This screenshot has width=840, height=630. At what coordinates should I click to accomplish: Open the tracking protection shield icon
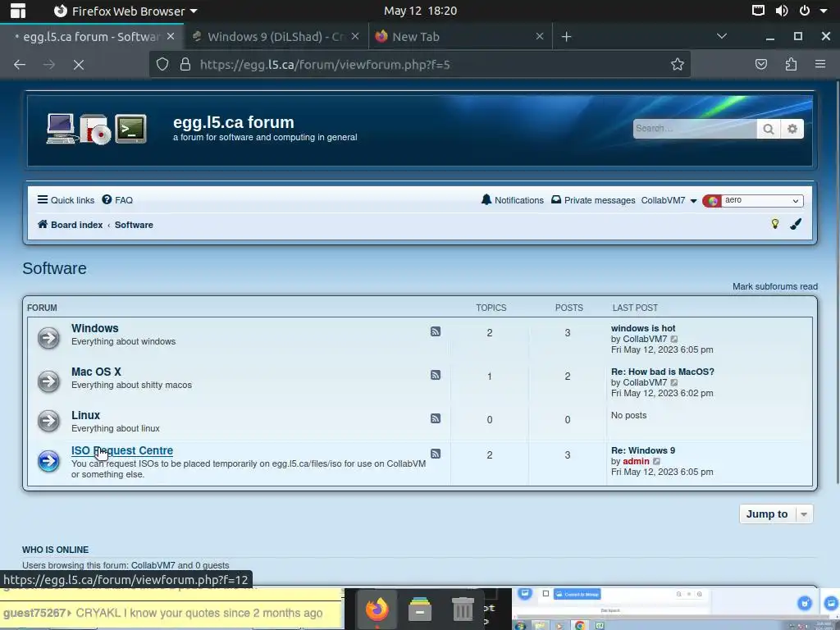point(162,65)
